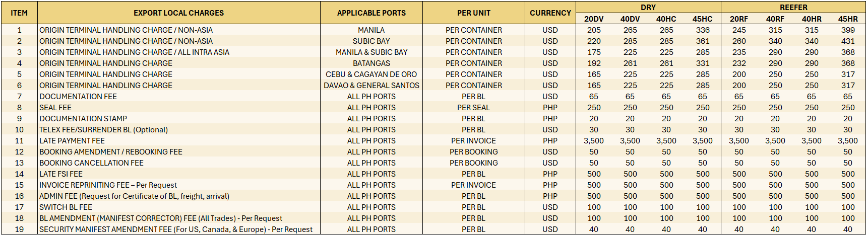Select the REEFER group header

pos(793,8)
